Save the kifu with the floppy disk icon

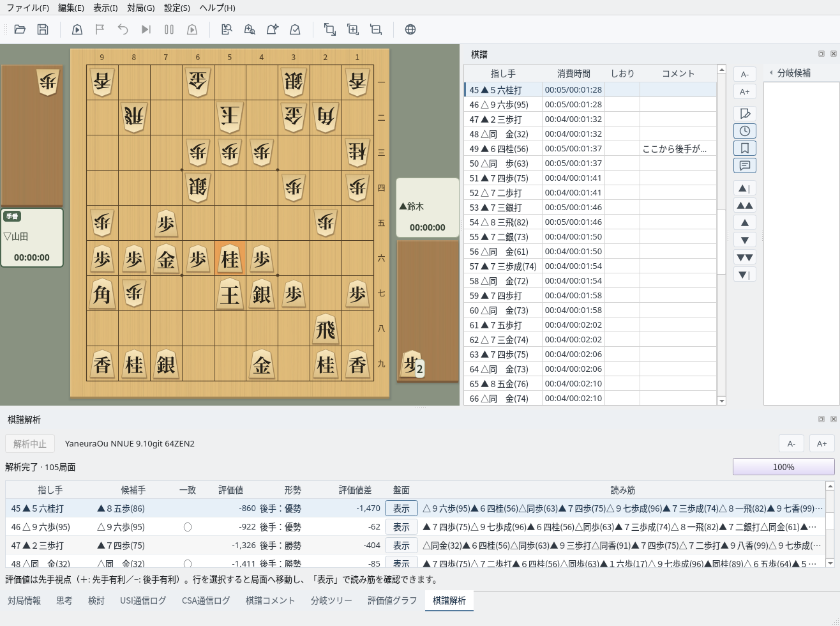coord(43,29)
